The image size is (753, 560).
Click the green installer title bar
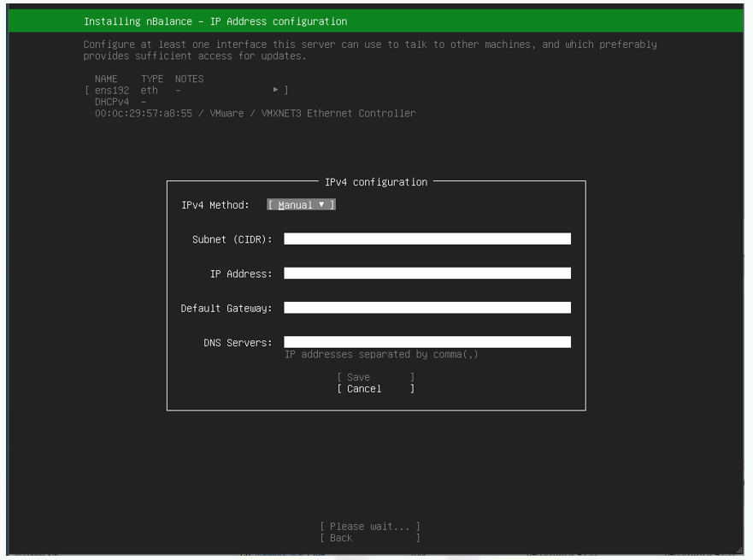[376, 21]
